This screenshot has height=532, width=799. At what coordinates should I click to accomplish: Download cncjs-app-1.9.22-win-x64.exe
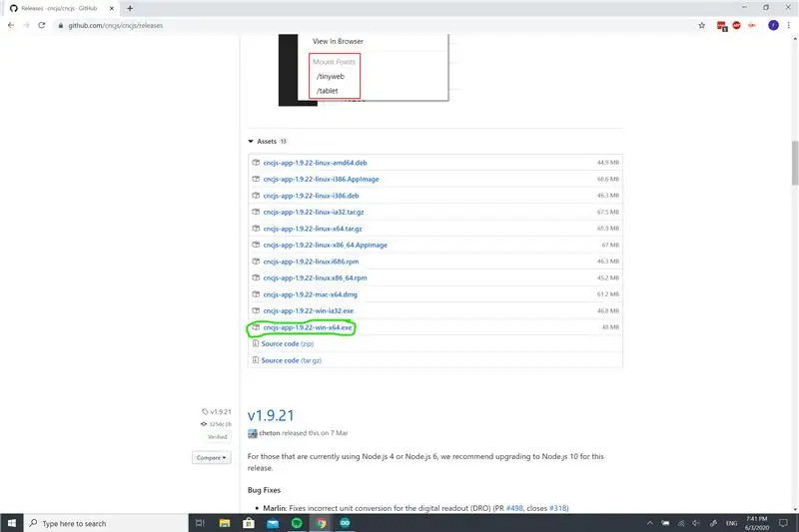coord(308,327)
